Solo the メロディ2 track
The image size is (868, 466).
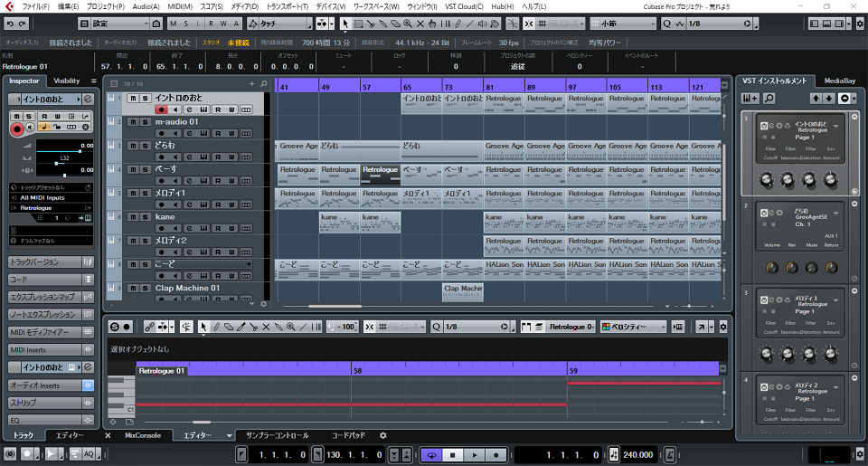(145, 241)
